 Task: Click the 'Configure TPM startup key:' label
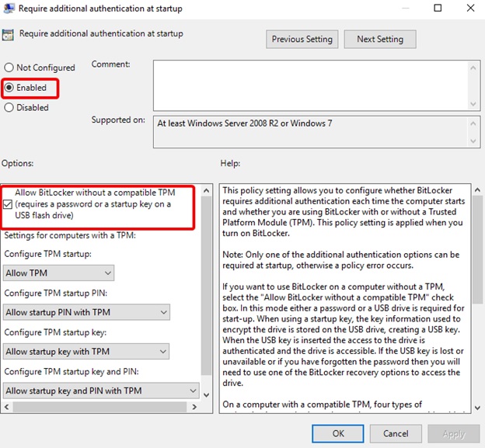[55, 332]
